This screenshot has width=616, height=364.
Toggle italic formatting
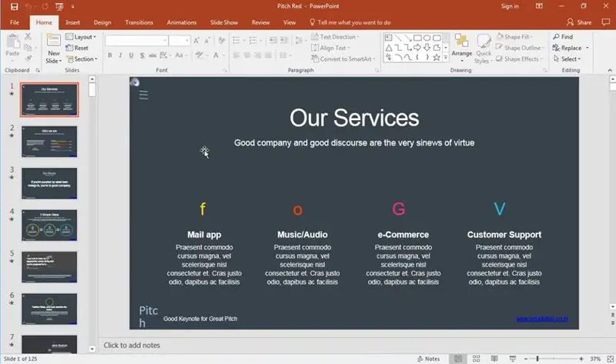tap(120, 55)
